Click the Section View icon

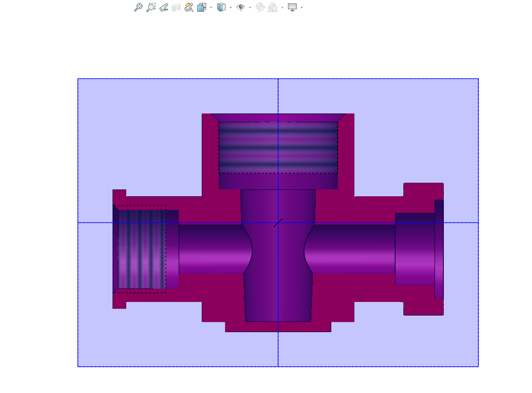176,7
